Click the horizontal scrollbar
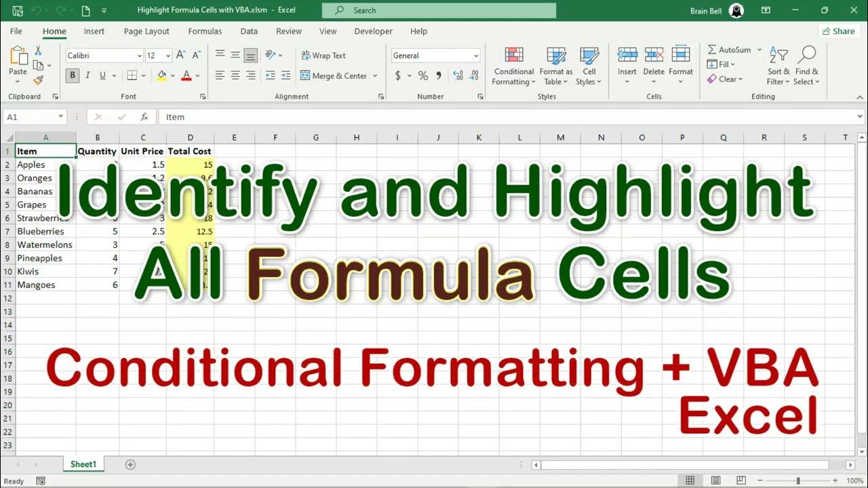The height and width of the screenshot is (488, 868). point(685,465)
